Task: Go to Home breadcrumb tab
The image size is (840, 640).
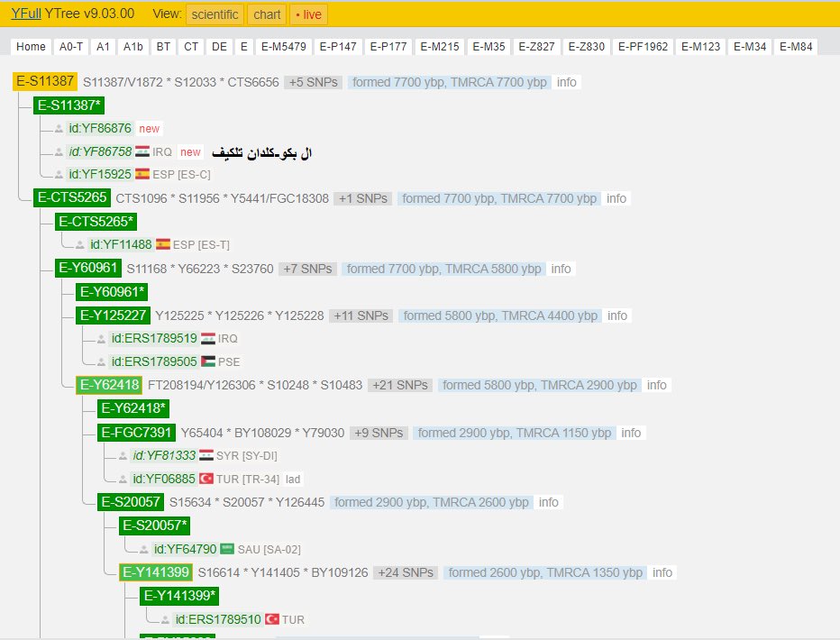Action: tap(31, 47)
